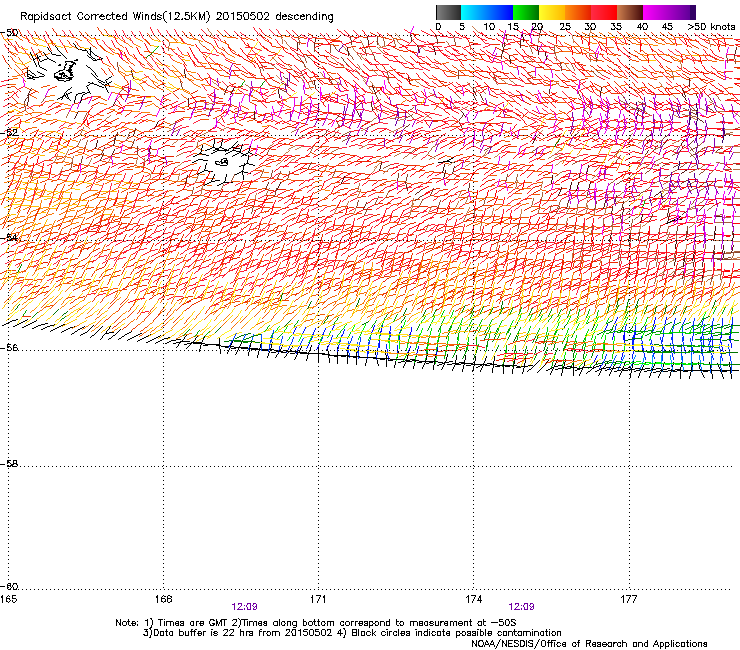This screenshot has height=650, width=740.
Task: Click the purple 12:09 time left of 171
Action: [x=244, y=607]
